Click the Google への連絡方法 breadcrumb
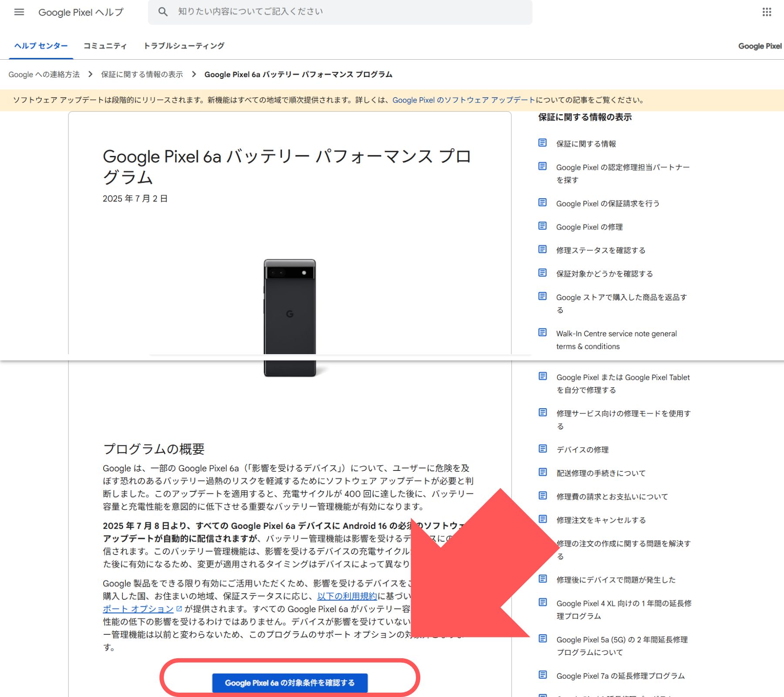Viewport: 784px width, 697px height. [x=44, y=74]
